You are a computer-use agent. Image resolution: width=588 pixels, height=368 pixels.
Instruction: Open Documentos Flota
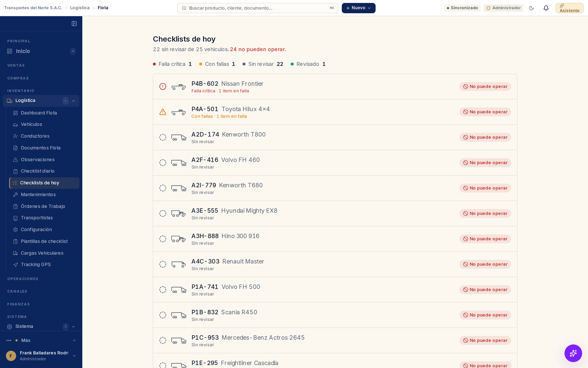point(44,148)
